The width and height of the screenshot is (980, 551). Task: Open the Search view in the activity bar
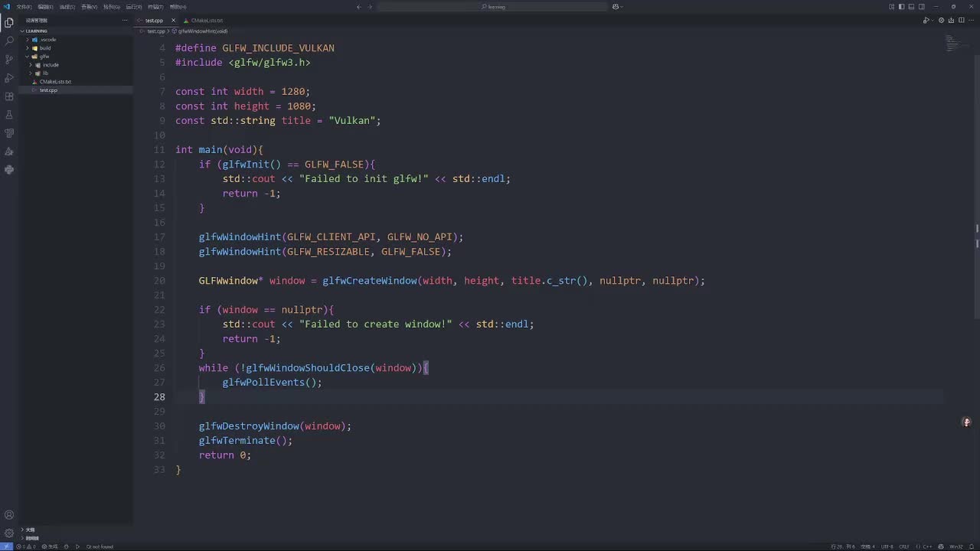9,41
